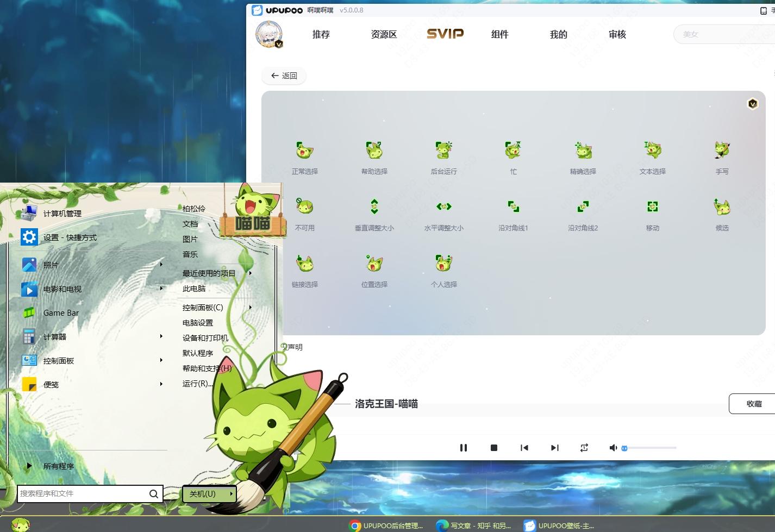Select the 候选 cursor icon
The height and width of the screenshot is (532, 775).
click(x=722, y=206)
